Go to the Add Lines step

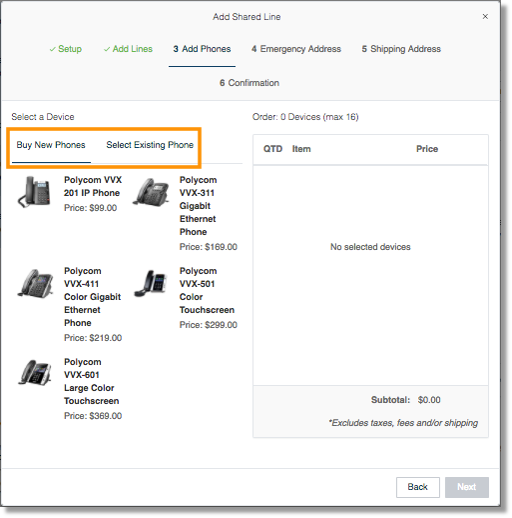pos(128,49)
